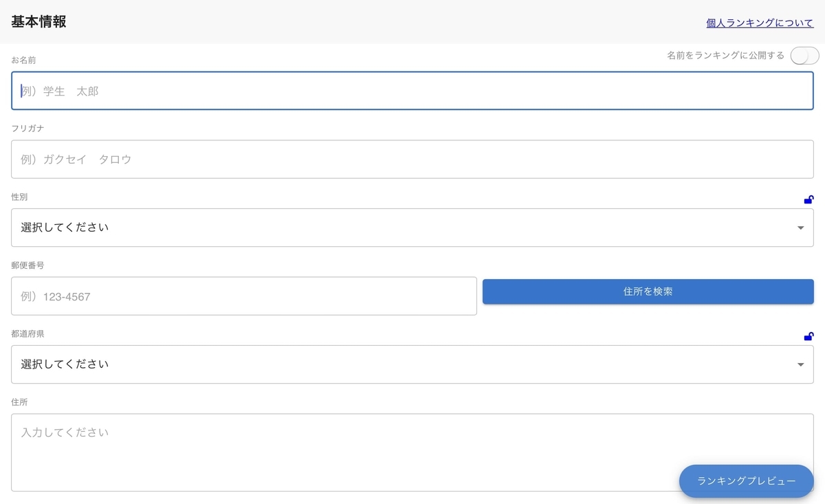
Task: Click the 都道府県 dropdown arrow
Action: [x=800, y=364]
